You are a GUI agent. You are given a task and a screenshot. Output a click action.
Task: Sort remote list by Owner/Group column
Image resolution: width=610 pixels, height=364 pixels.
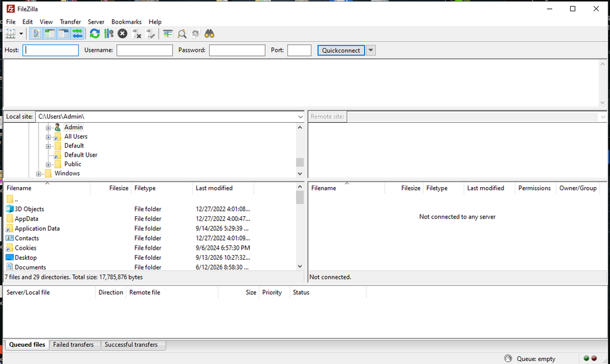[578, 188]
